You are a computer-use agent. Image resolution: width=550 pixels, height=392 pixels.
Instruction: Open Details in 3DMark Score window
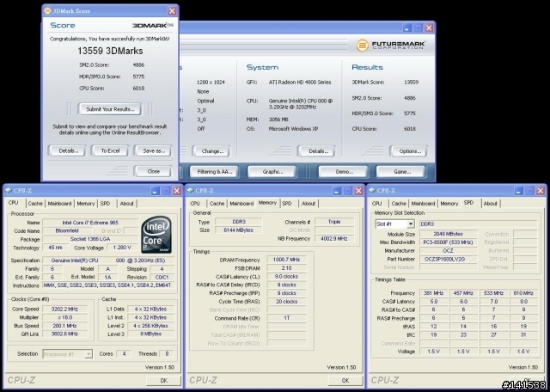pyautogui.click(x=66, y=151)
